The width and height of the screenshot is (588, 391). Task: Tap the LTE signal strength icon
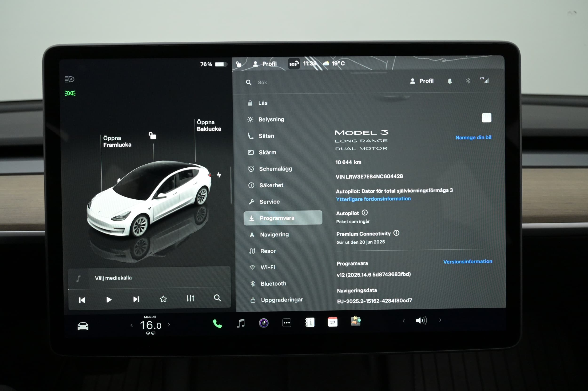coord(484,80)
